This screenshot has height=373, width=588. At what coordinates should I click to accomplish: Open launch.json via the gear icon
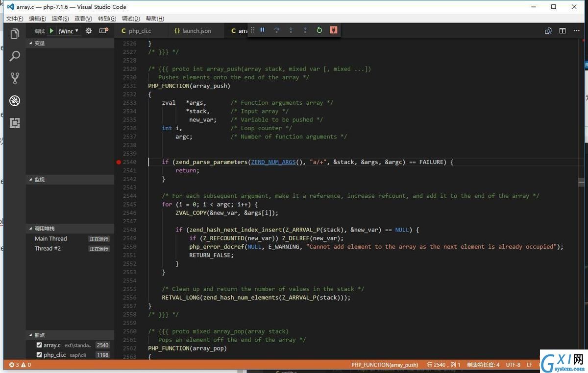[89, 31]
